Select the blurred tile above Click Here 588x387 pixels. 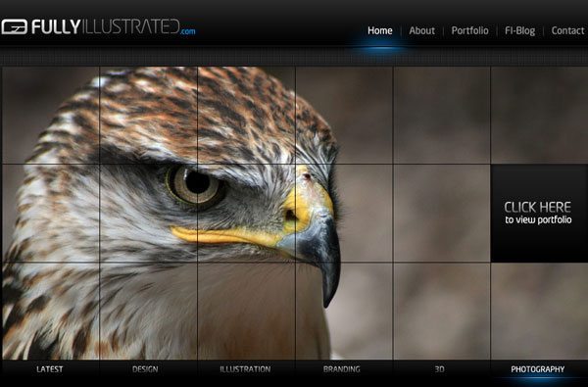click(539, 116)
